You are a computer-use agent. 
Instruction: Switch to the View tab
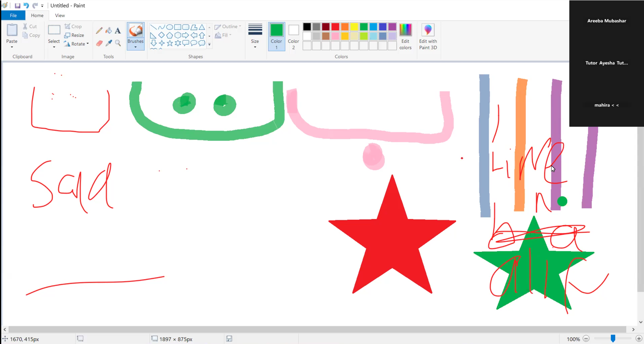(60, 15)
